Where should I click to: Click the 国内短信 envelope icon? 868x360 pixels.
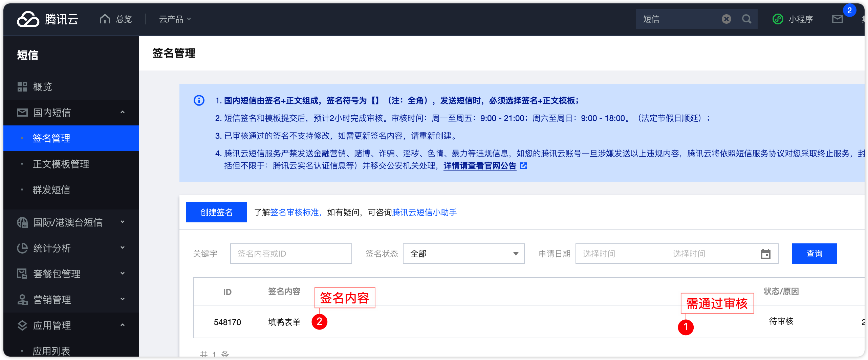tap(22, 113)
